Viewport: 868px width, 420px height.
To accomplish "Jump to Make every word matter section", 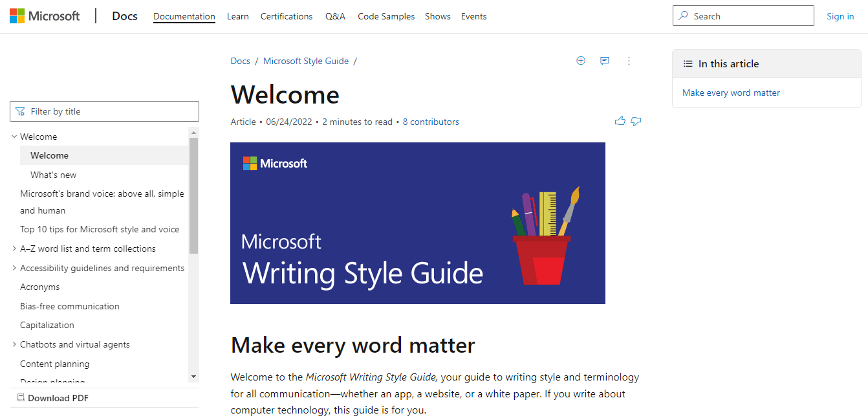I will coord(731,93).
